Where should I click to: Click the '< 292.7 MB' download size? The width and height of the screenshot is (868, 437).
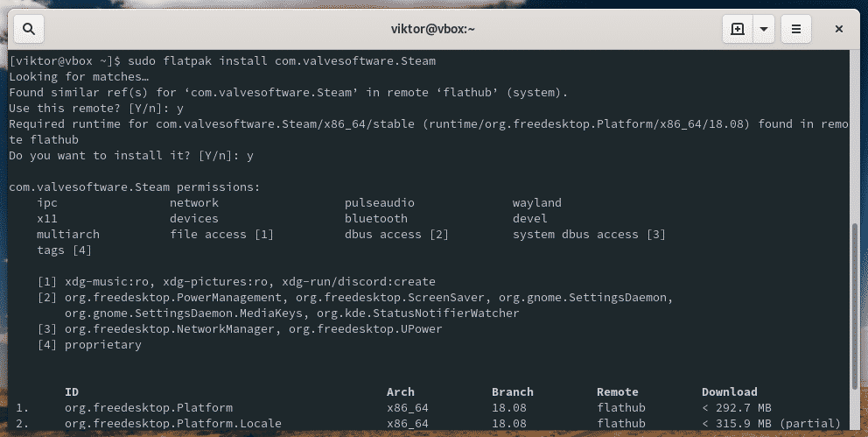736,407
